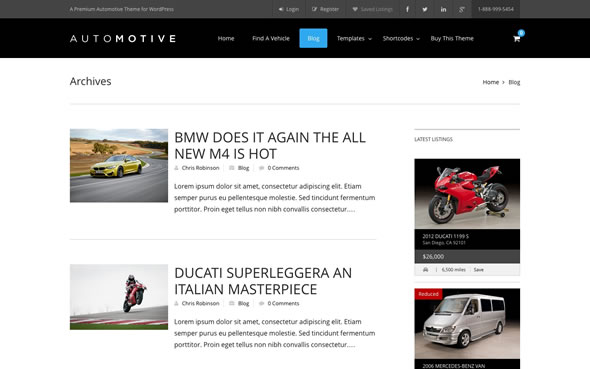Select the highlighted Blog menu item
The height and width of the screenshot is (369, 590).
coord(313,38)
